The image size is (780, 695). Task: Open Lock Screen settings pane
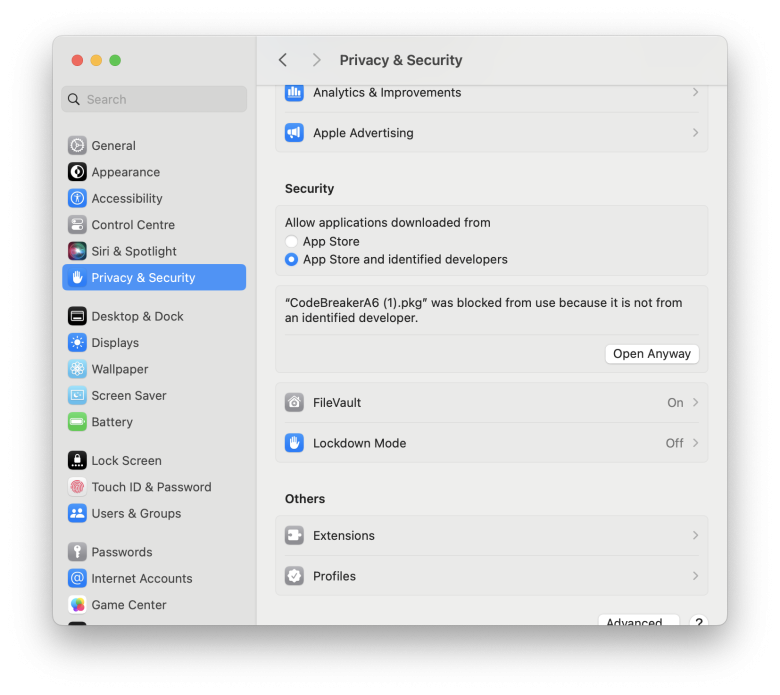[x=154, y=460]
